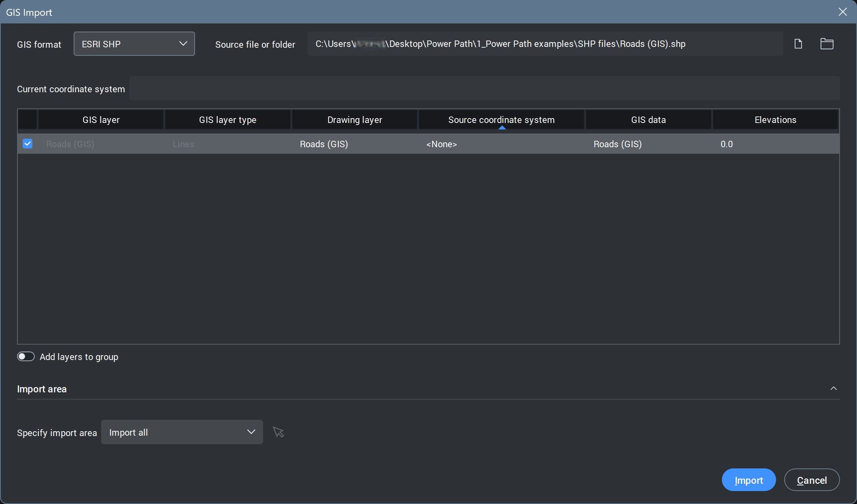Click the browse folder icon
The width and height of the screenshot is (857, 504).
tap(827, 44)
